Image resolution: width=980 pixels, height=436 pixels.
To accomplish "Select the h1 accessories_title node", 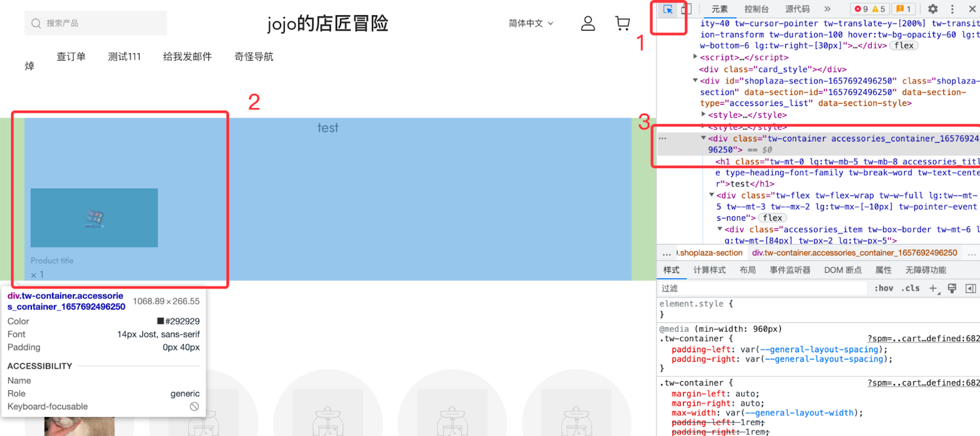I will click(x=848, y=173).
